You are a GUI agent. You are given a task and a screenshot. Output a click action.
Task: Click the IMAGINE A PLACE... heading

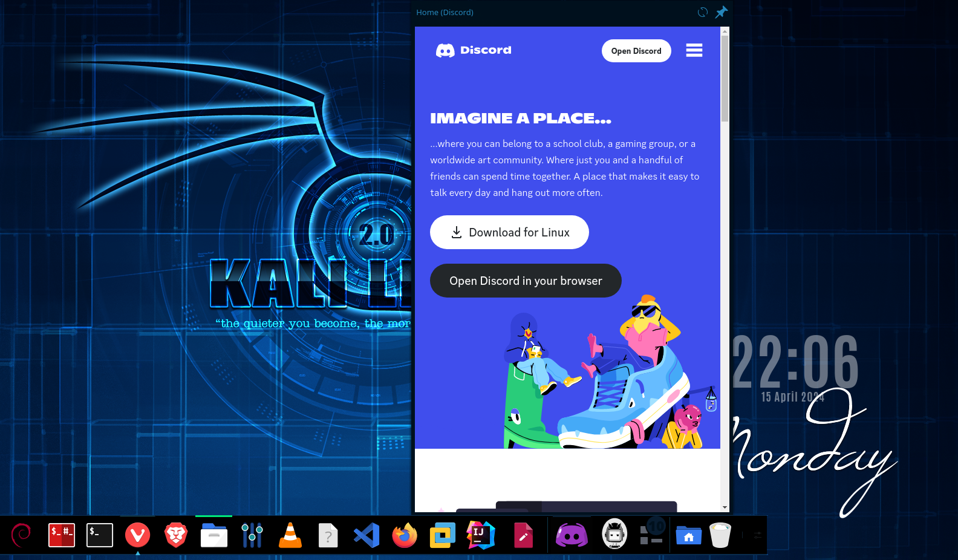coord(521,118)
